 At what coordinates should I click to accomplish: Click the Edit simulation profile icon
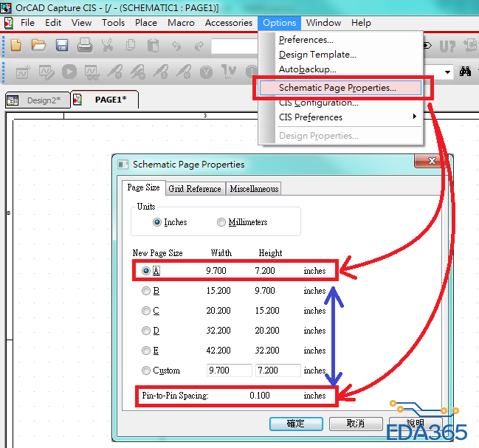click(46, 72)
